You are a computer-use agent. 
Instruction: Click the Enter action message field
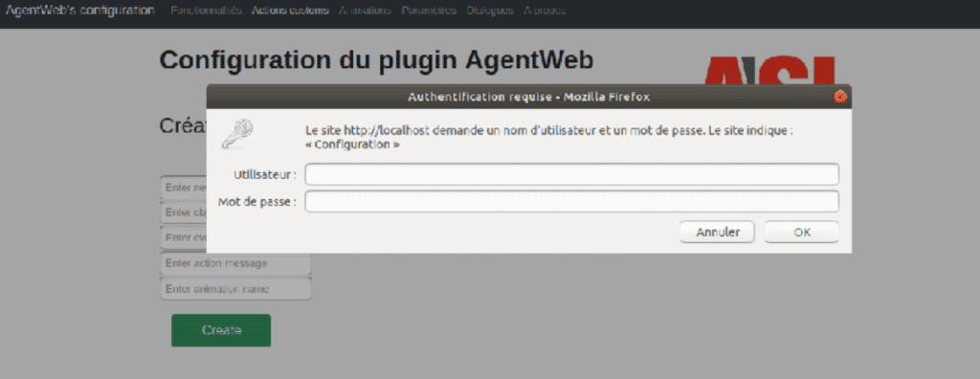tap(235, 263)
